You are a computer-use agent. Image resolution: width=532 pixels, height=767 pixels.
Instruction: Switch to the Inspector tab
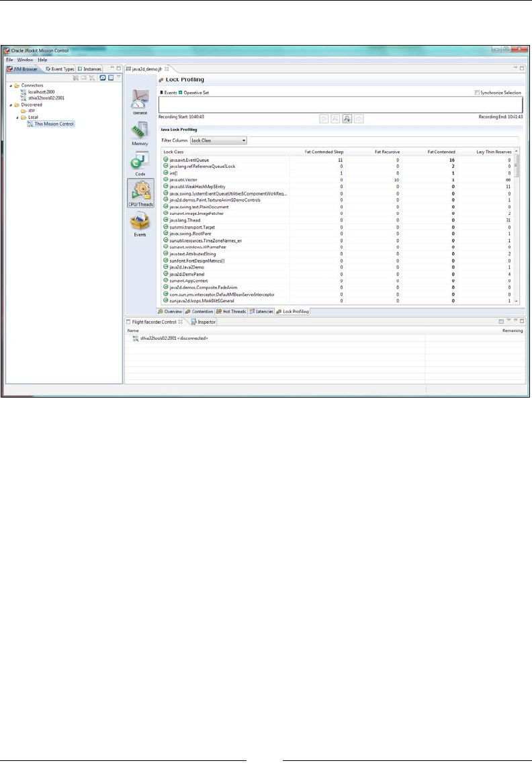click(204, 322)
